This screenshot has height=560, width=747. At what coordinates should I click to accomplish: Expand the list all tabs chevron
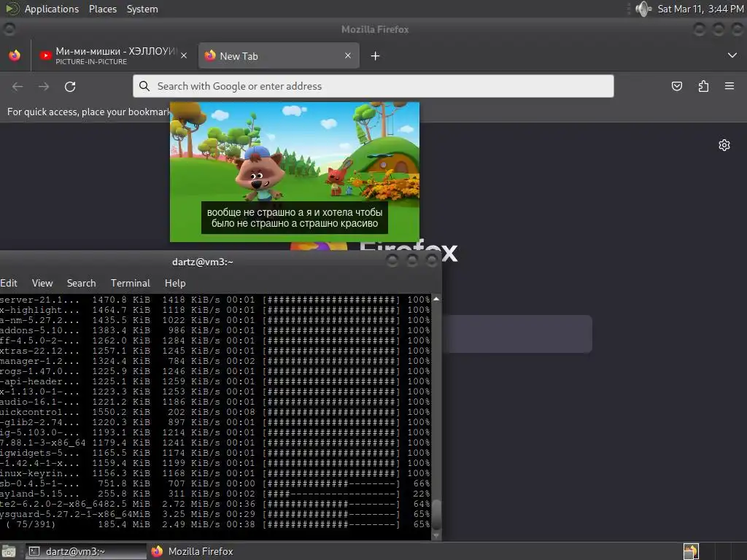732,55
